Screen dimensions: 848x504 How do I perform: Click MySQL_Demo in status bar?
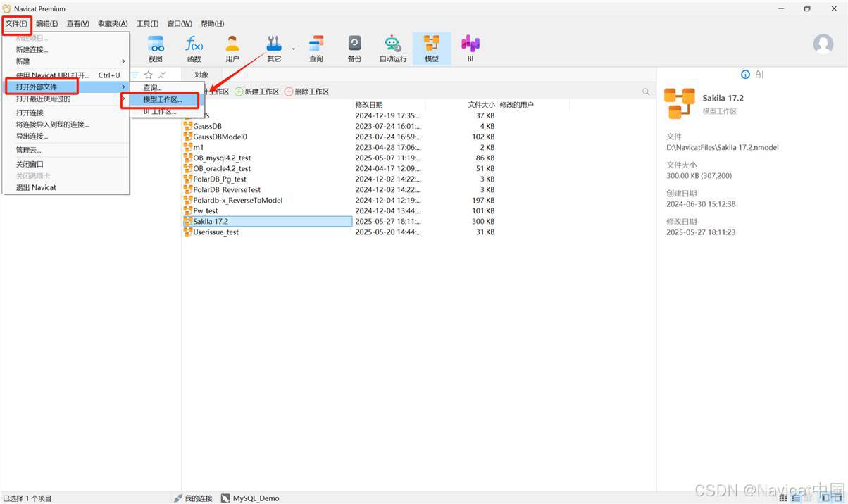250,498
